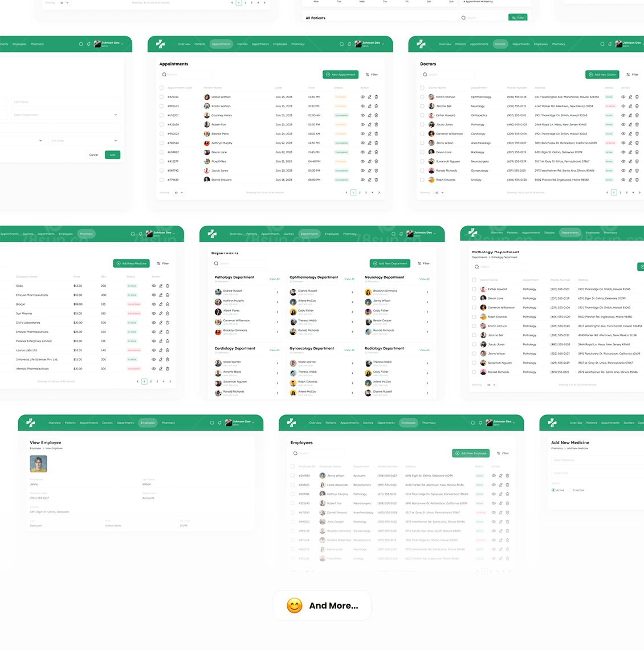Click View All for Neurology Department
This screenshot has width=644, height=651.
424,279
